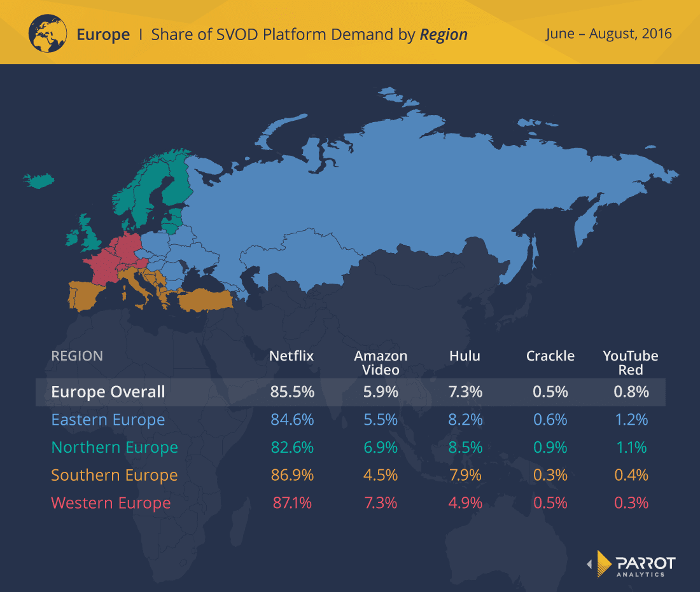700x592 pixels.
Task: Click Eastern Europe YouTube Red value 1.2%
Action: click(631, 420)
